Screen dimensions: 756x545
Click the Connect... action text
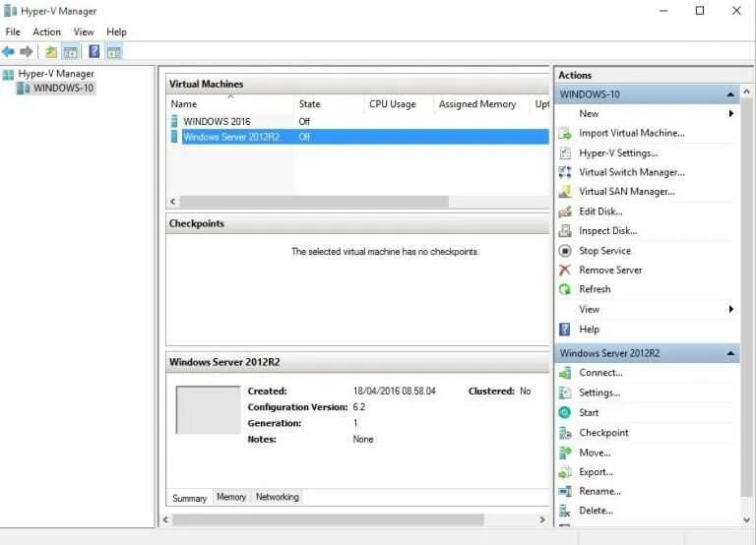600,373
